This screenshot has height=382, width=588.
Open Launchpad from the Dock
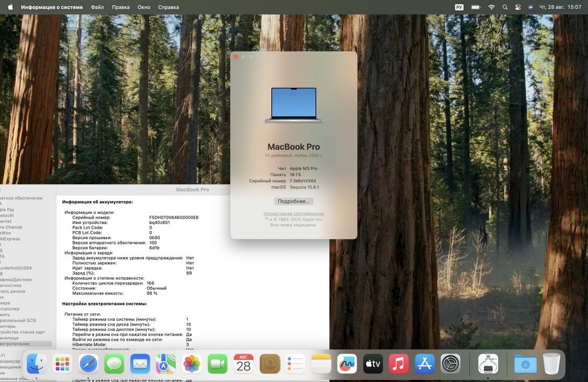click(x=62, y=364)
